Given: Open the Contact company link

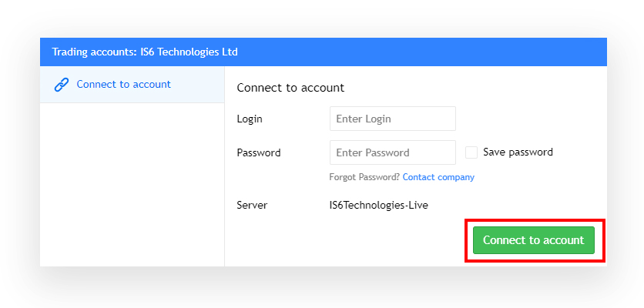Looking at the screenshot, I should click(x=438, y=177).
